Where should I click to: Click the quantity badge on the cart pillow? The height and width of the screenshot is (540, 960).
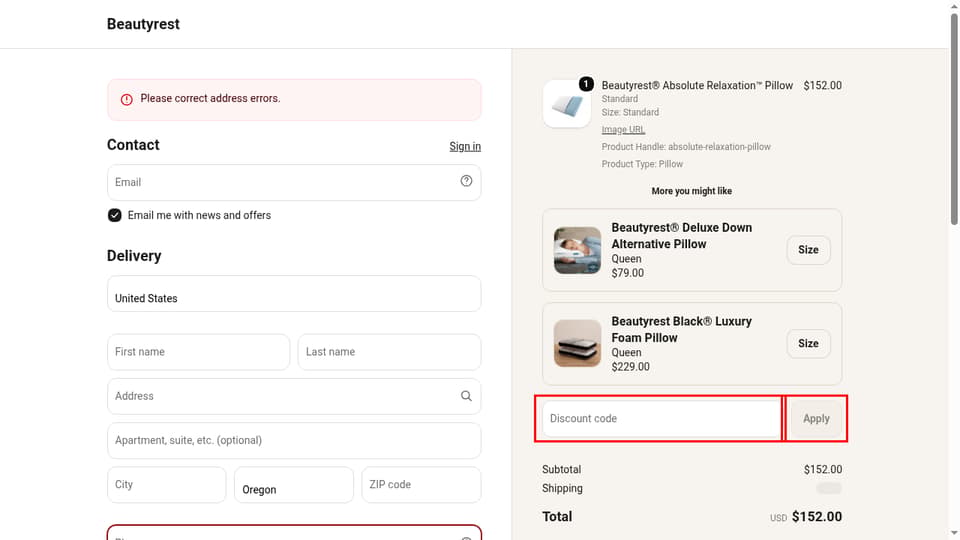(x=586, y=84)
